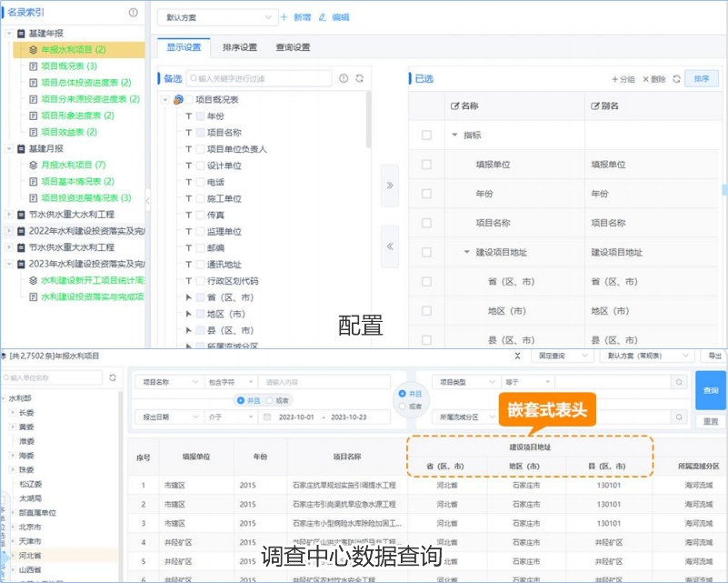Click the 新增 plus icon to add scheme

(285, 17)
